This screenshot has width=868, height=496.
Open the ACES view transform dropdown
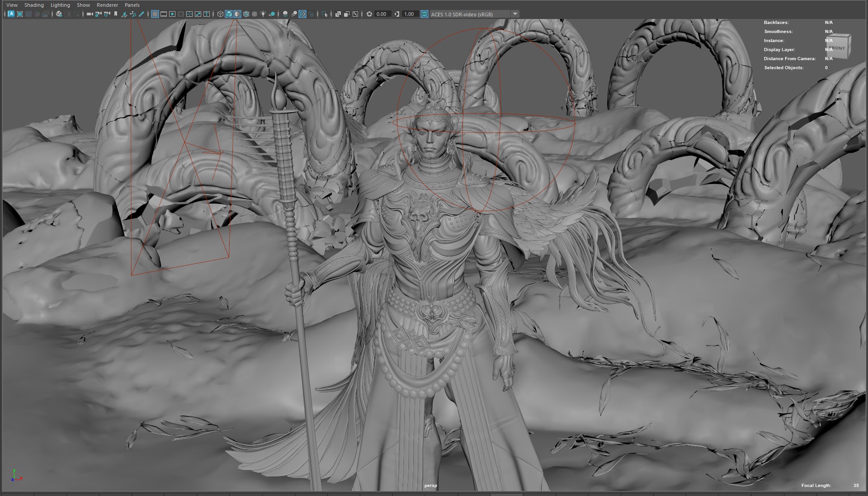[x=514, y=14]
